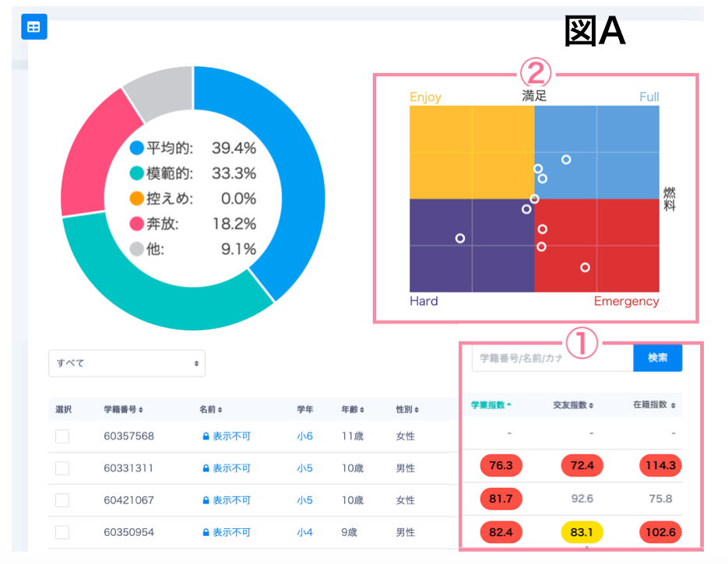Click the yellow Enjoy quadrant

[472, 152]
